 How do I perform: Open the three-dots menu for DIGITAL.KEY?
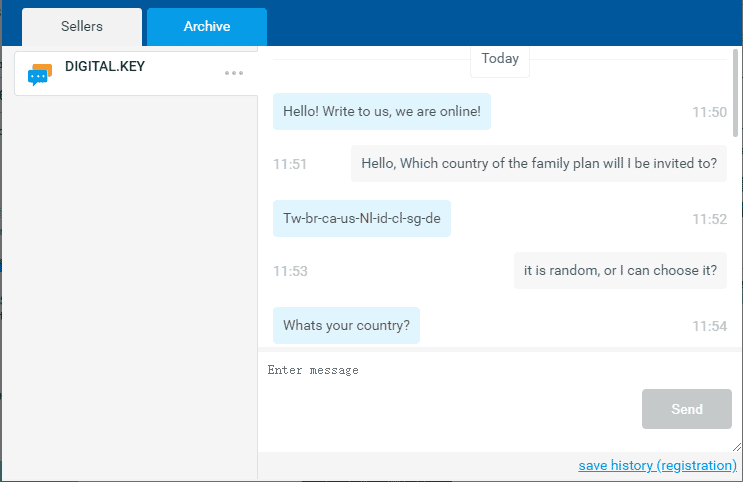click(x=234, y=73)
